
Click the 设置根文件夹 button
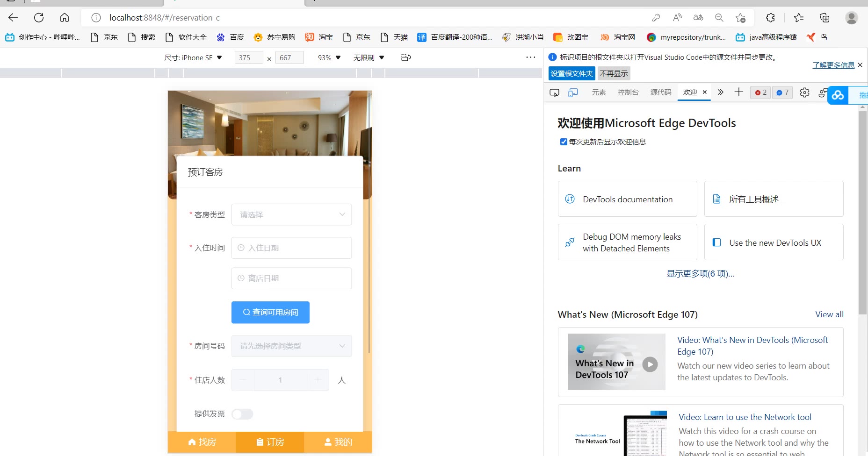[571, 73]
